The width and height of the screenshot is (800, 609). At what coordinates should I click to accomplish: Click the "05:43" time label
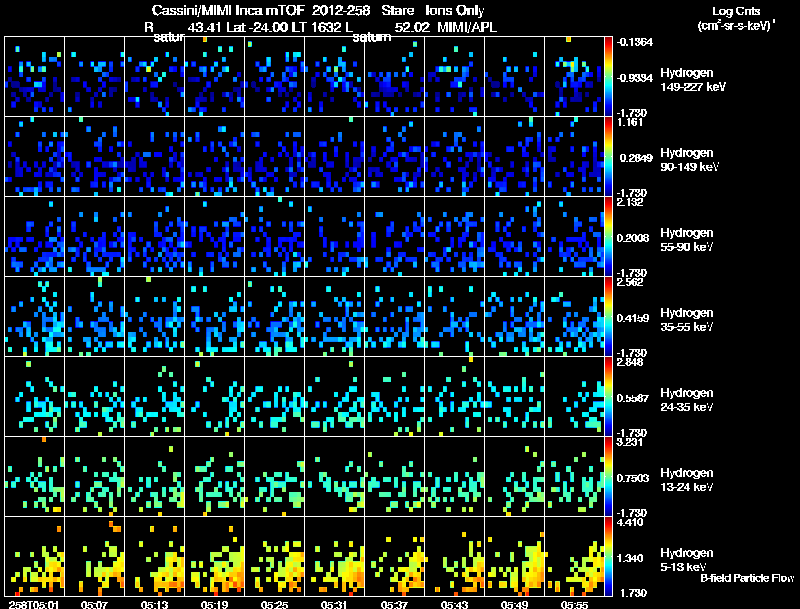(454, 604)
